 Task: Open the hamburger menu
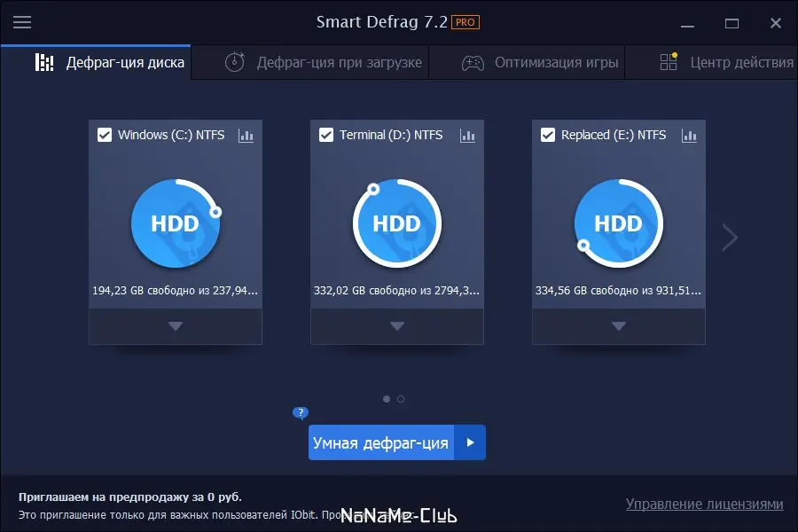click(22, 22)
